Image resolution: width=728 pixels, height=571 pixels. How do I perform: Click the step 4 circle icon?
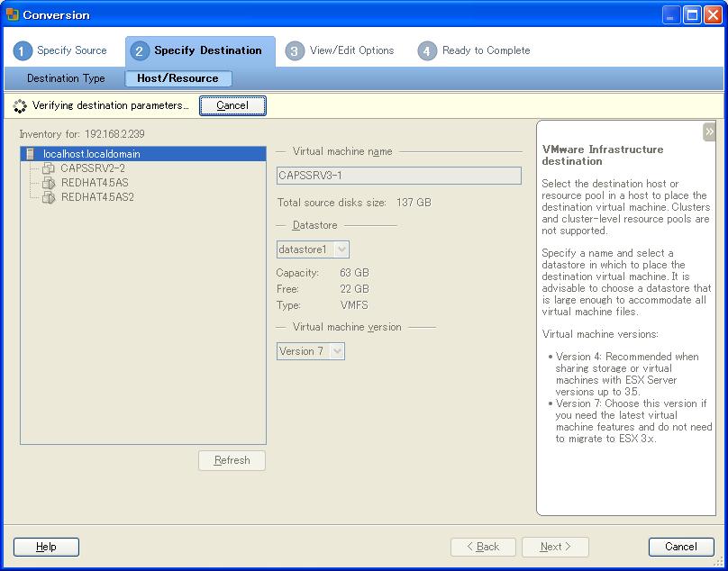(x=427, y=50)
